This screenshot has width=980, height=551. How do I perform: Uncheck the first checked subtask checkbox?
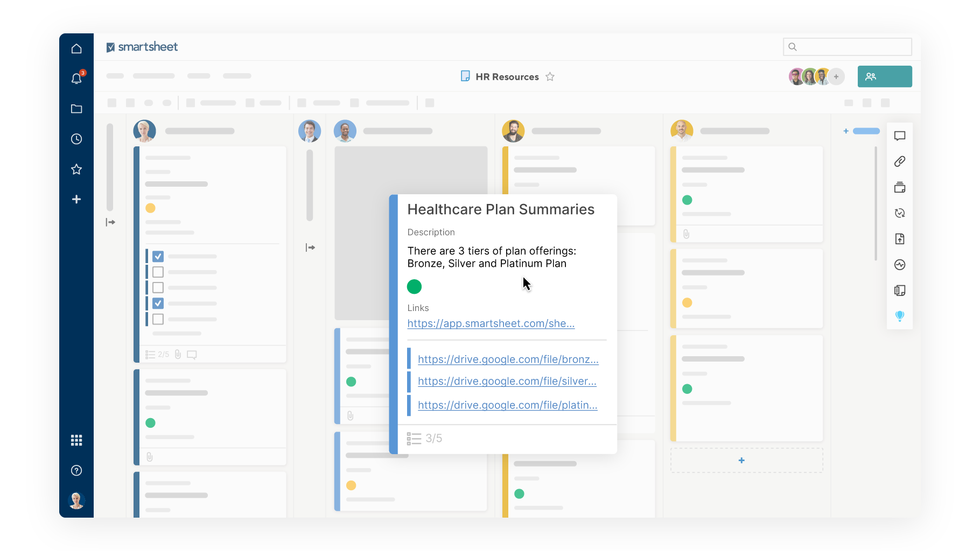(158, 256)
